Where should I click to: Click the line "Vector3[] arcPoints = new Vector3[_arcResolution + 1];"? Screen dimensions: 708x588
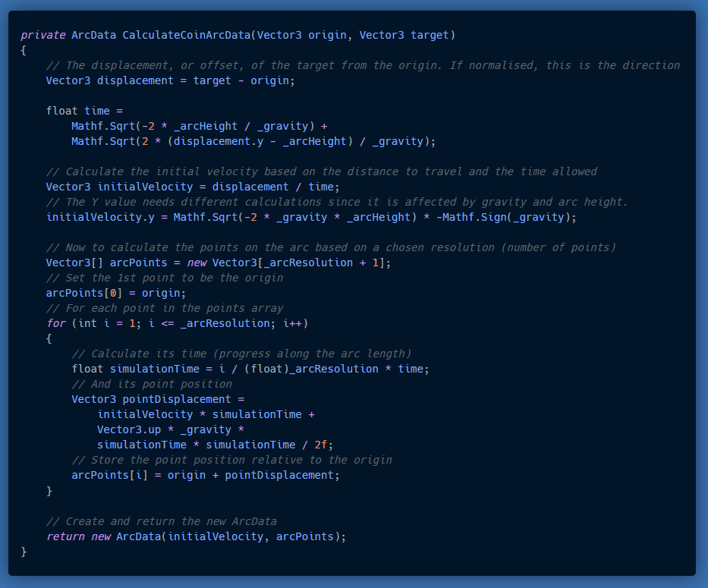(x=219, y=263)
